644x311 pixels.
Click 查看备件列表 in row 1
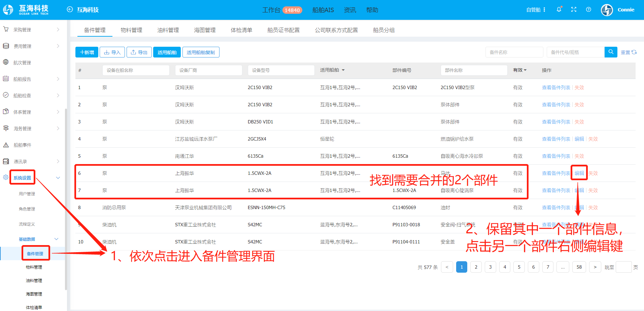tap(556, 87)
